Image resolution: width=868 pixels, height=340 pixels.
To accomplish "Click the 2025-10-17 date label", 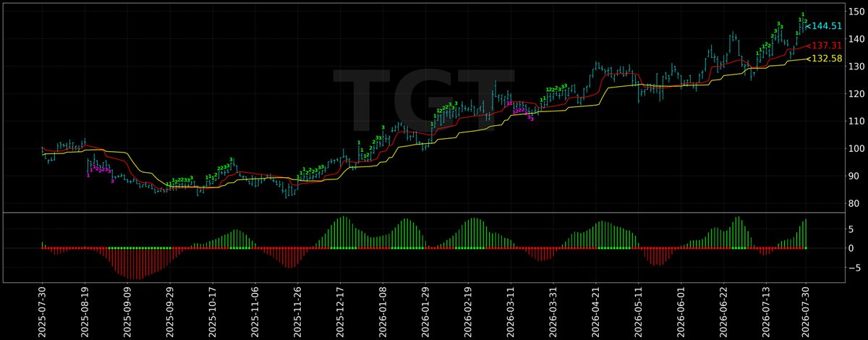I will coord(212,310).
